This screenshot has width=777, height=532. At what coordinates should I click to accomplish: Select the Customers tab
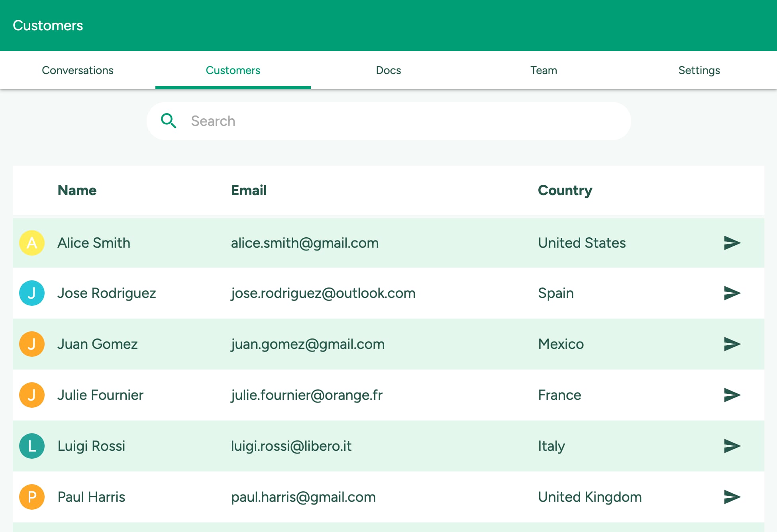233,70
